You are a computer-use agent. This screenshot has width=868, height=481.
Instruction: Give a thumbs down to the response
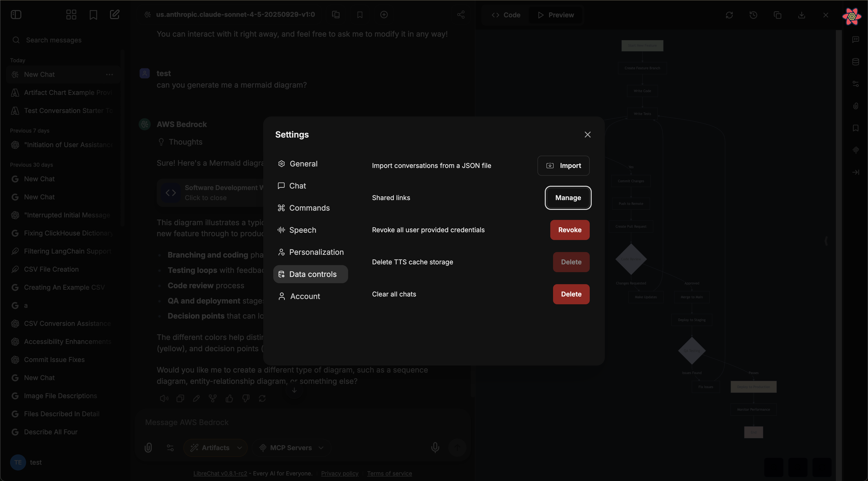pos(246,398)
